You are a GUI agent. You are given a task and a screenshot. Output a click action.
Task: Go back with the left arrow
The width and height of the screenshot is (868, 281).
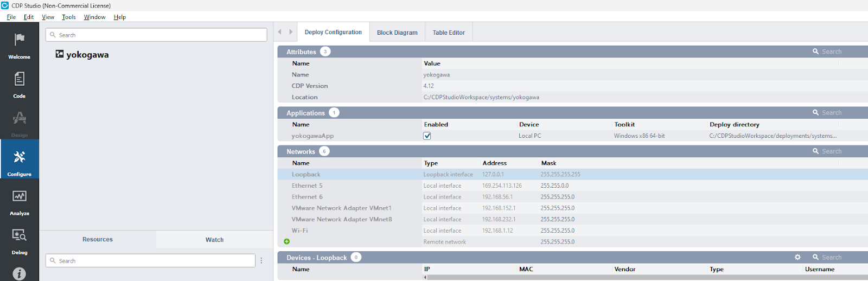point(280,32)
